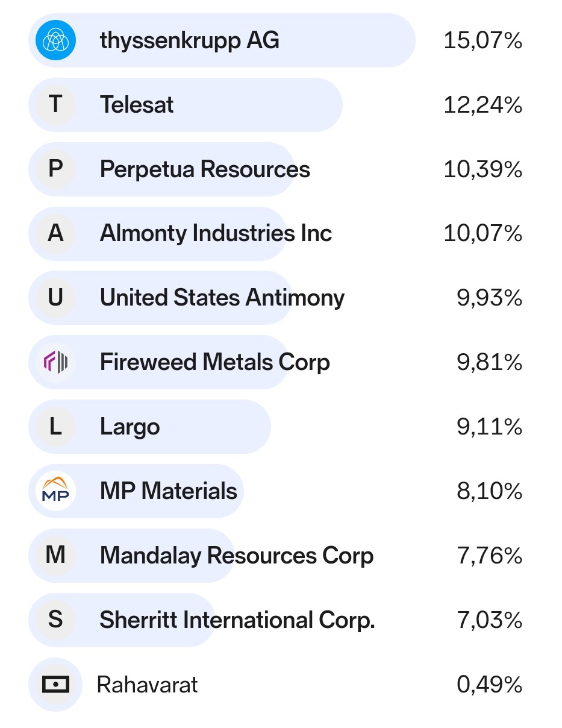Select the Almonty Industries 'A' avatar
This screenshot has height=728, width=562.
click(x=55, y=233)
